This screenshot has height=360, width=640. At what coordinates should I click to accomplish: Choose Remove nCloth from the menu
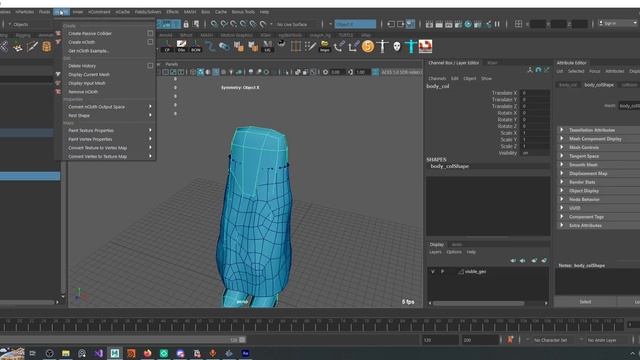click(x=83, y=92)
